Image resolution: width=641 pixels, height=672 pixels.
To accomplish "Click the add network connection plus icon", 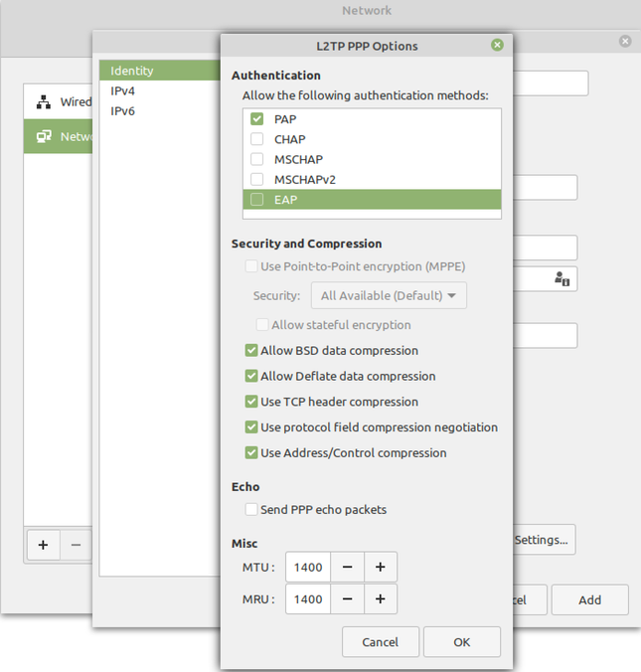I will [x=43, y=545].
